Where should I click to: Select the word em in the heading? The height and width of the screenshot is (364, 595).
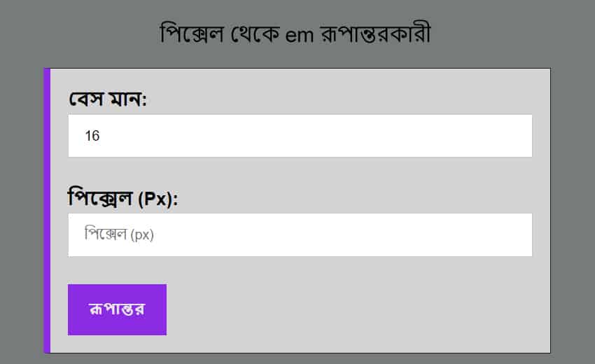click(302, 35)
